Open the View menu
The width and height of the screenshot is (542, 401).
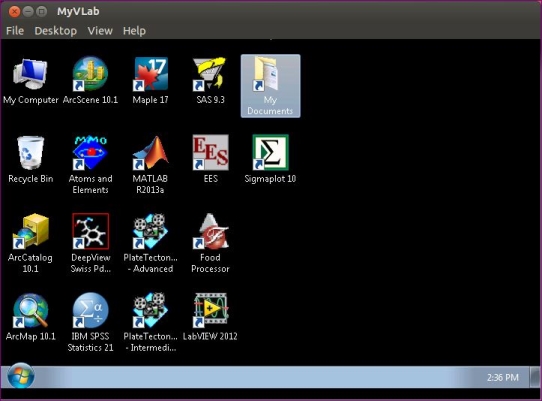(100, 31)
